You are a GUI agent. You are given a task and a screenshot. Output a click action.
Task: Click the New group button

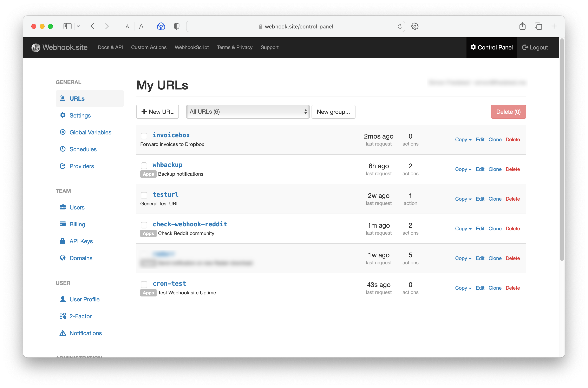tap(333, 112)
